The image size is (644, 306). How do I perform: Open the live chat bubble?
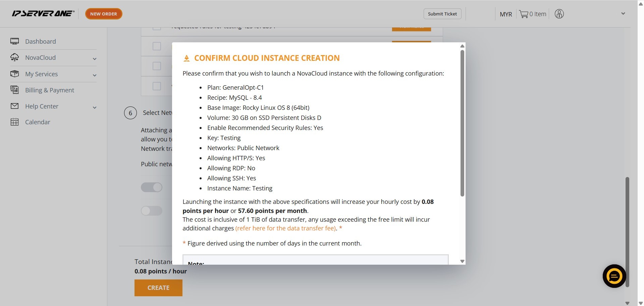tap(614, 276)
